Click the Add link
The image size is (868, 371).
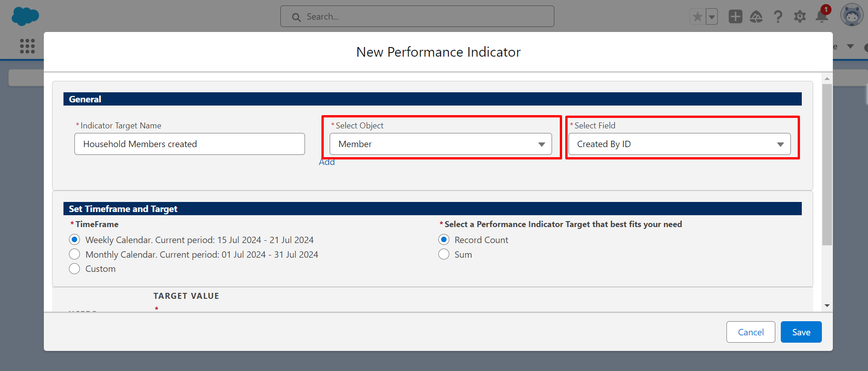pyautogui.click(x=327, y=163)
